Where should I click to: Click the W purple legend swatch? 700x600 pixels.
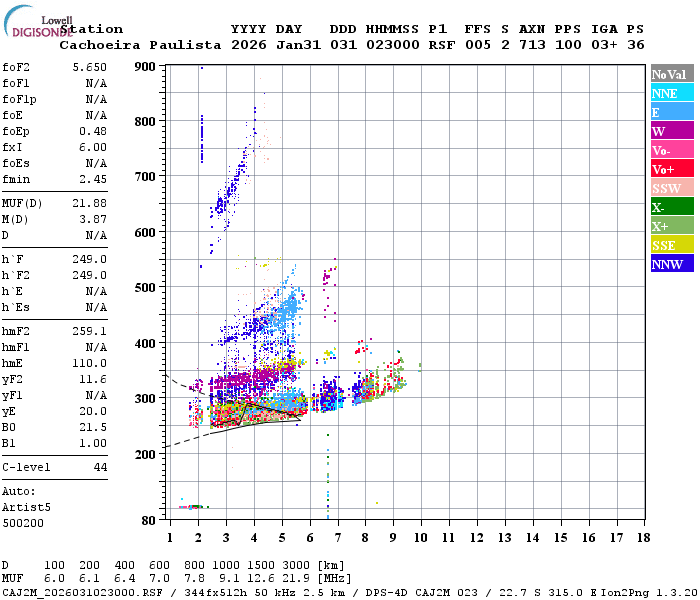click(x=672, y=131)
